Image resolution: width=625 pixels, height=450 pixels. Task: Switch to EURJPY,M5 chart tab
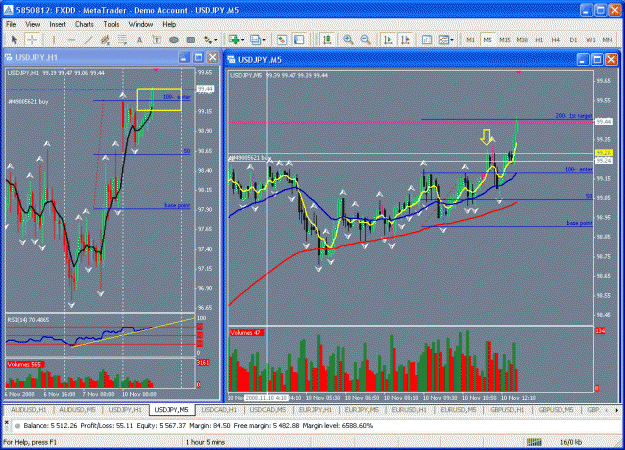(362, 410)
